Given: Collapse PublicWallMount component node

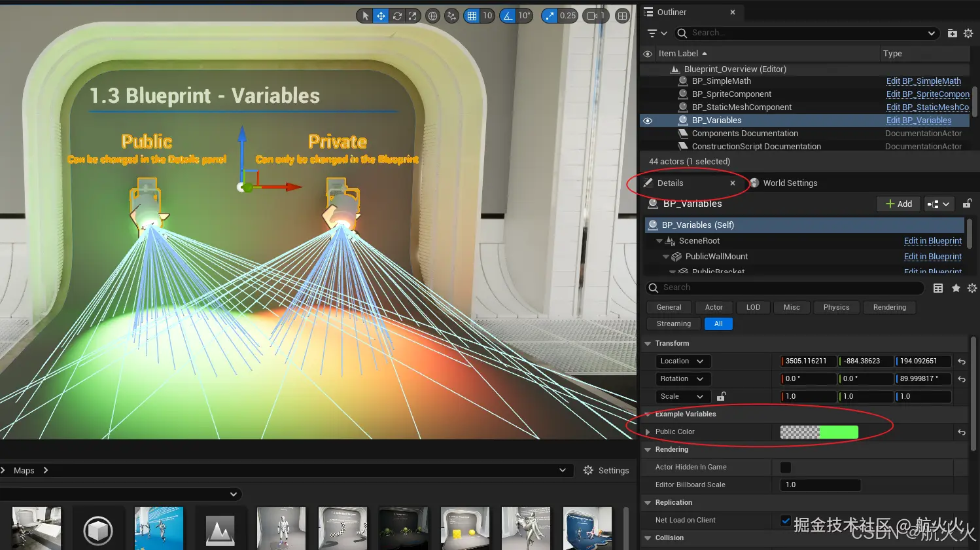Looking at the screenshot, I should [x=666, y=257].
